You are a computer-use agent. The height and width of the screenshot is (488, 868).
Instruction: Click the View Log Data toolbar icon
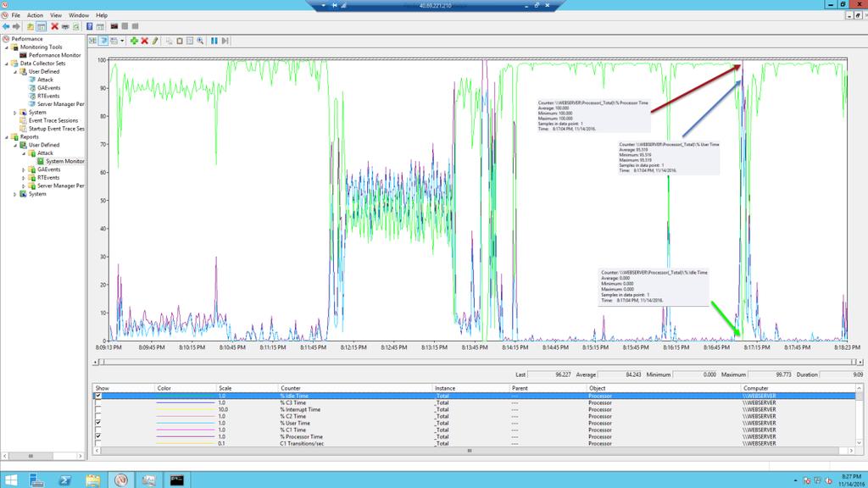[103, 41]
